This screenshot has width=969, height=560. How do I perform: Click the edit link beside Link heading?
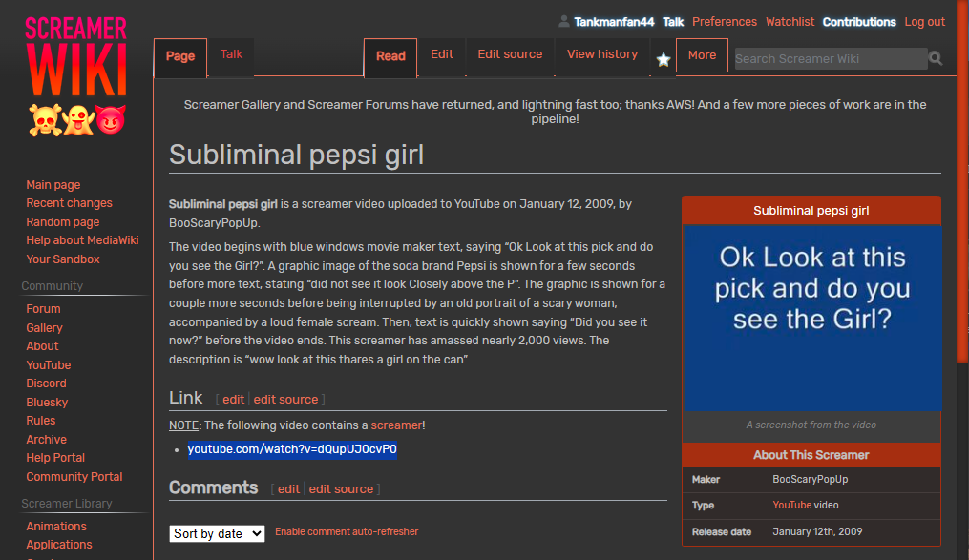pos(234,400)
